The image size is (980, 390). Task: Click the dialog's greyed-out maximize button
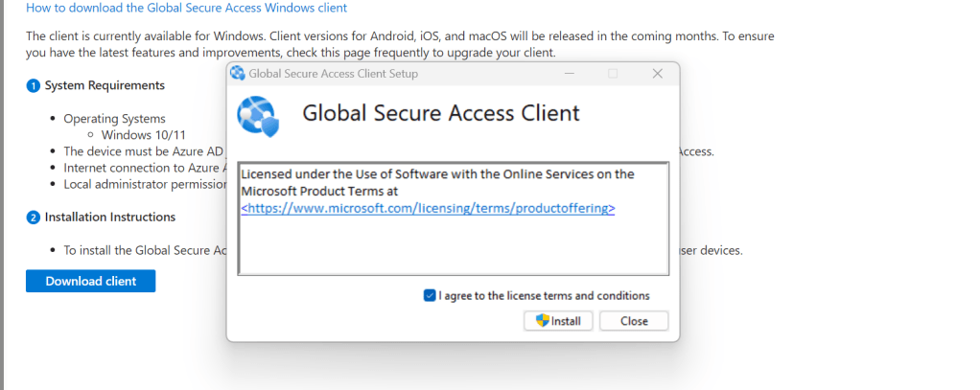[613, 74]
